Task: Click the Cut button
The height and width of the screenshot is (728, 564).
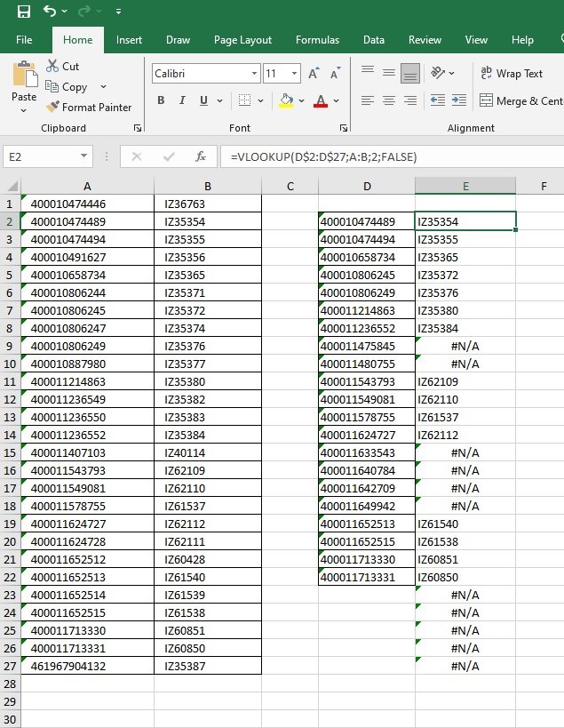Action: tap(62, 67)
